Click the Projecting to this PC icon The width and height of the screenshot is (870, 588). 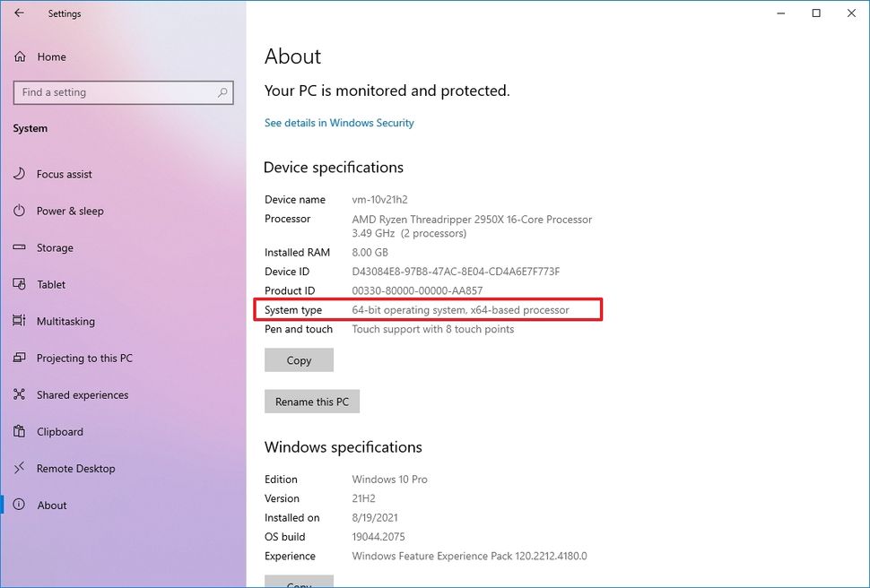[x=20, y=358]
